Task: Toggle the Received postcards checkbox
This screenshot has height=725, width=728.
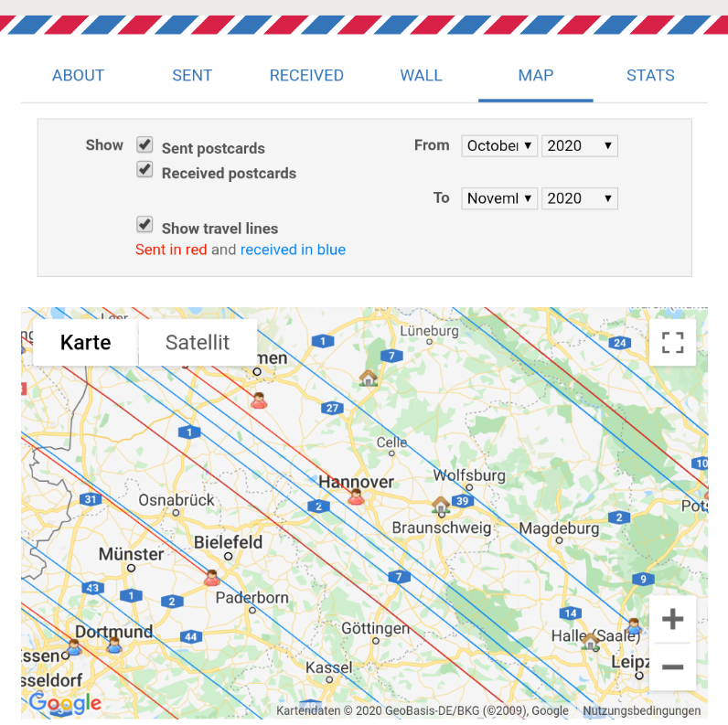Action: [x=145, y=169]
